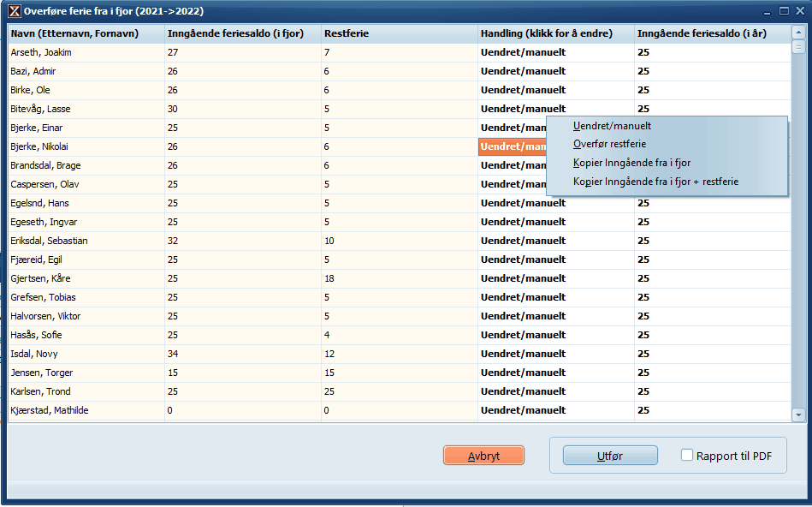Select Kopier Inngående fra i fjor
The width and height of the screenshot is (812, 507).
click(x=631, y=163)
